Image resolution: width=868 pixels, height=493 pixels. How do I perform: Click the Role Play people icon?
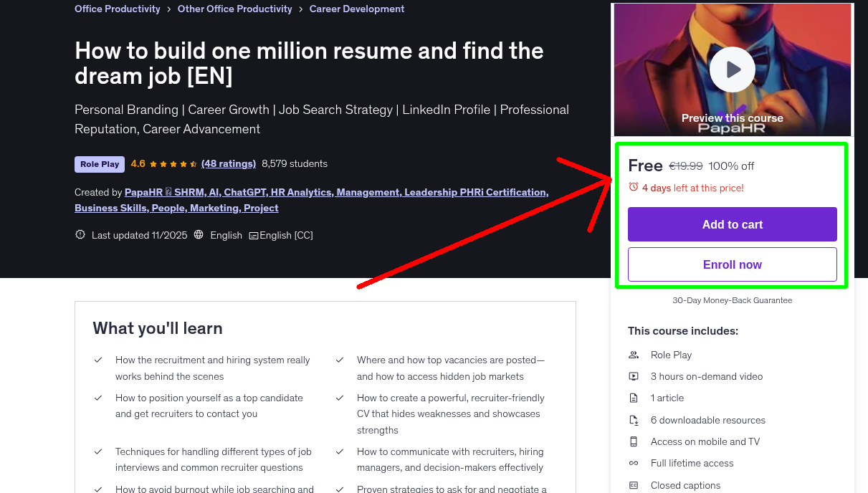point(634,355)
